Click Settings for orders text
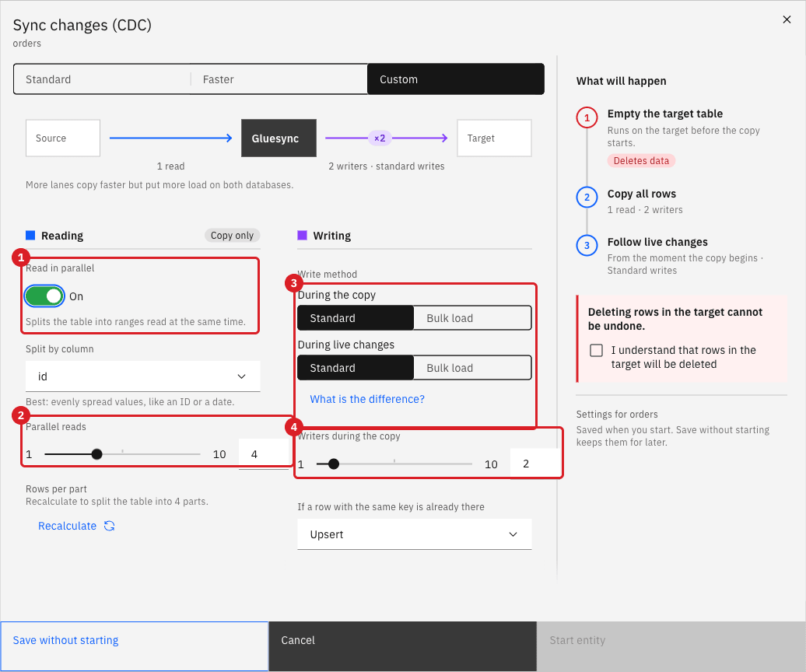Viewport: 806px width, 672px height. pos(617,414)
